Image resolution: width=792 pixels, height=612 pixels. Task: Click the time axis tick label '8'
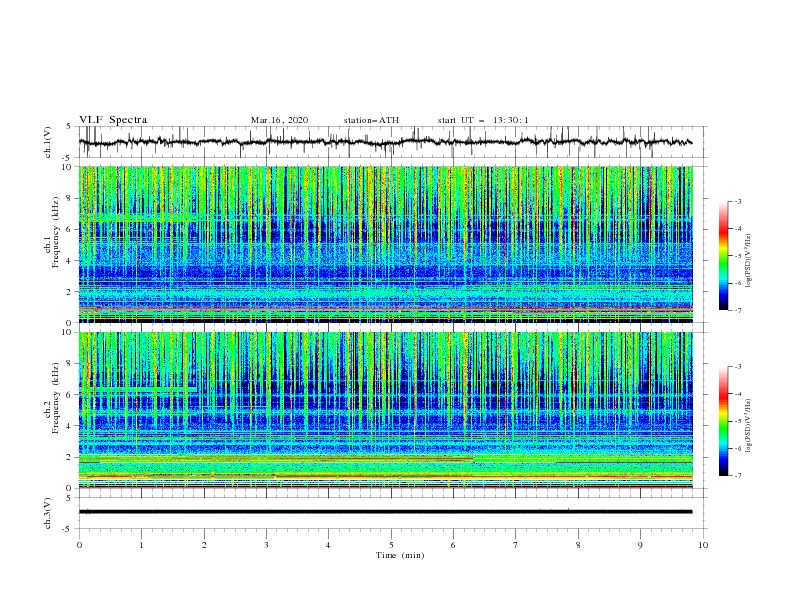pyautogui.click(x=578, y=545)
